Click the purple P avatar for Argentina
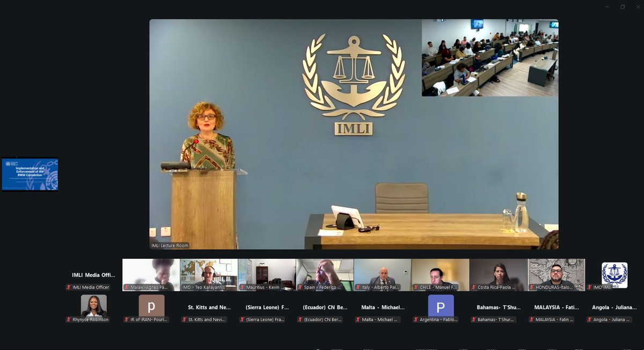 (441, 307)
